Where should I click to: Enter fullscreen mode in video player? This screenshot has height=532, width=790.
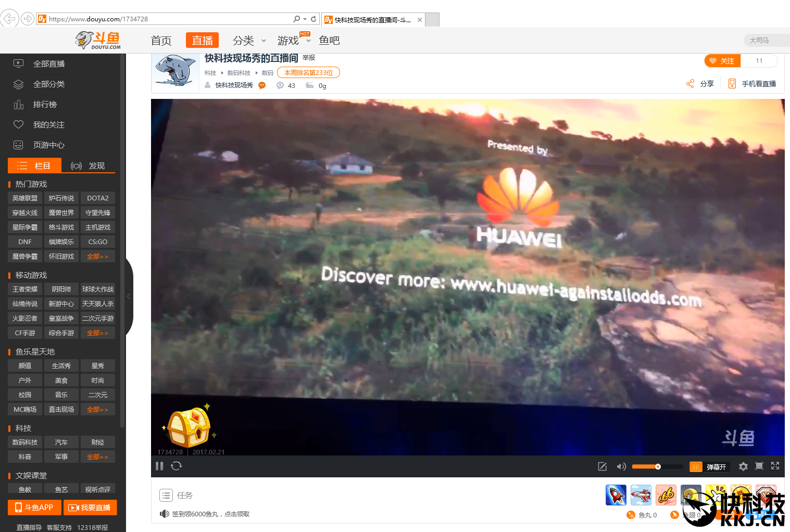pos(775,466)
